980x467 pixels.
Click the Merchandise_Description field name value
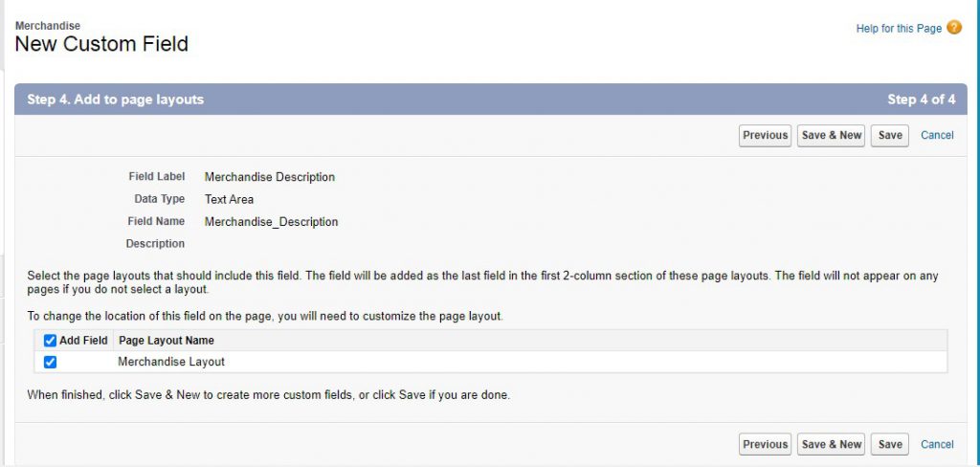[x=271, y=222]
